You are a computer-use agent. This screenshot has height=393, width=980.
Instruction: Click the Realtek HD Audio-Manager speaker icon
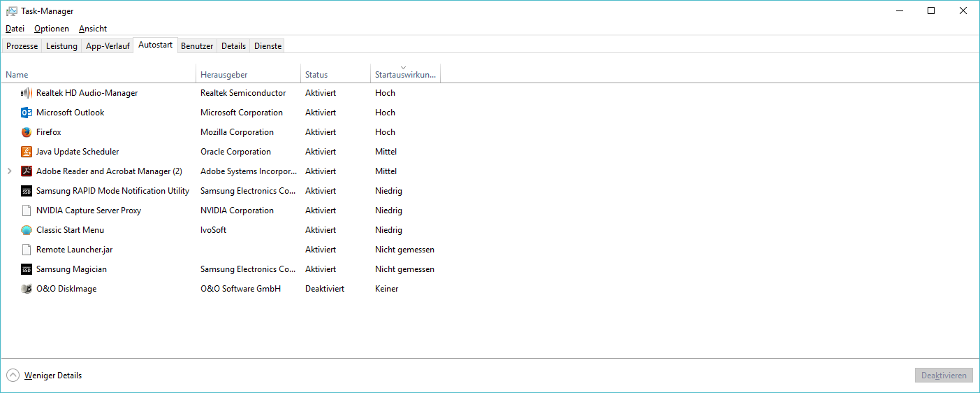(27, 93)
